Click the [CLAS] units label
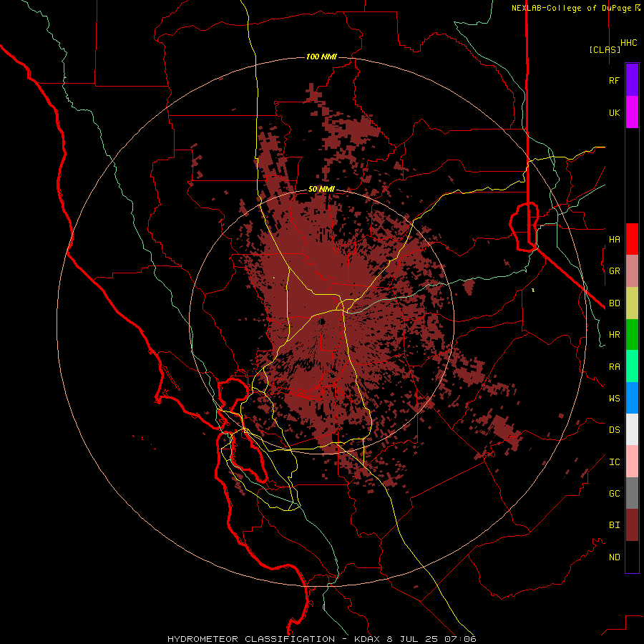The image size is (644, 644). [x=605, y=49]
